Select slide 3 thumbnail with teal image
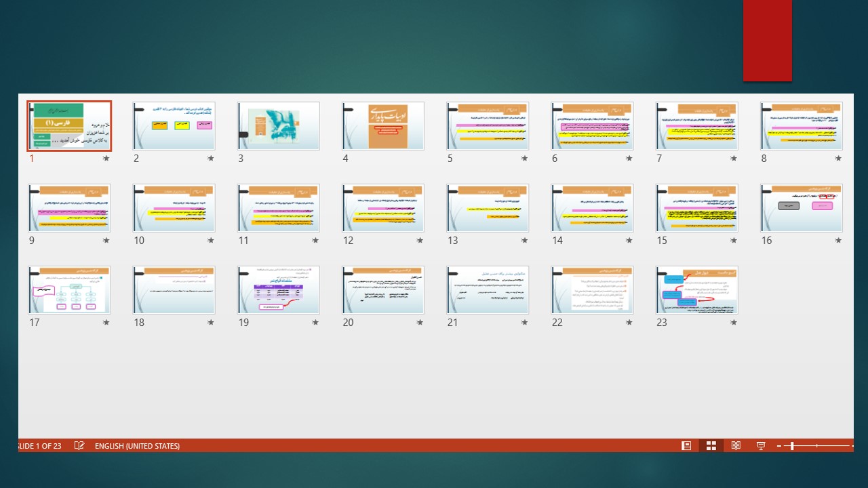 [x=279, y=126]
